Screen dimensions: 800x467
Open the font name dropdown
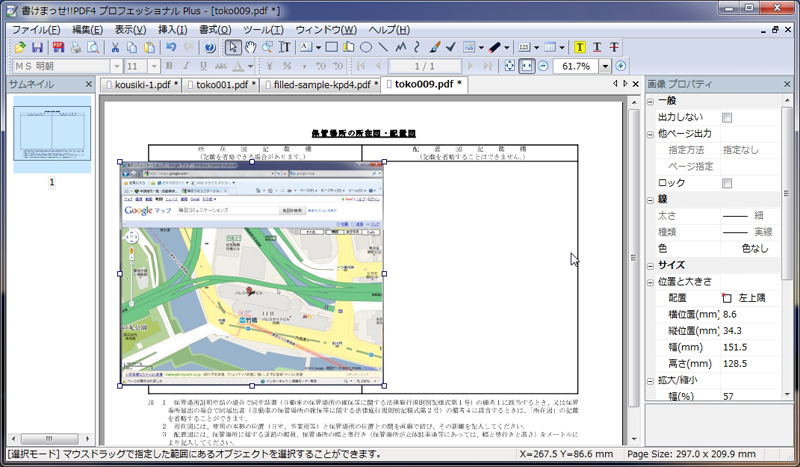click(116, 66)
